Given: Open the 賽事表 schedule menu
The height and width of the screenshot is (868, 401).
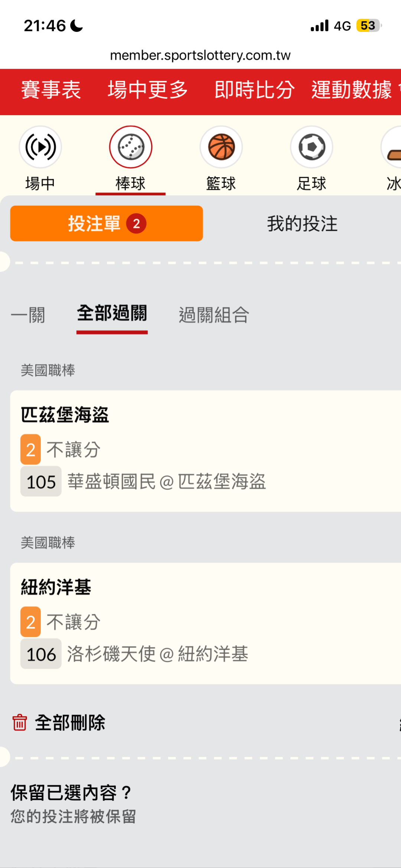Looking at the screenshot, I should (51, 90).
